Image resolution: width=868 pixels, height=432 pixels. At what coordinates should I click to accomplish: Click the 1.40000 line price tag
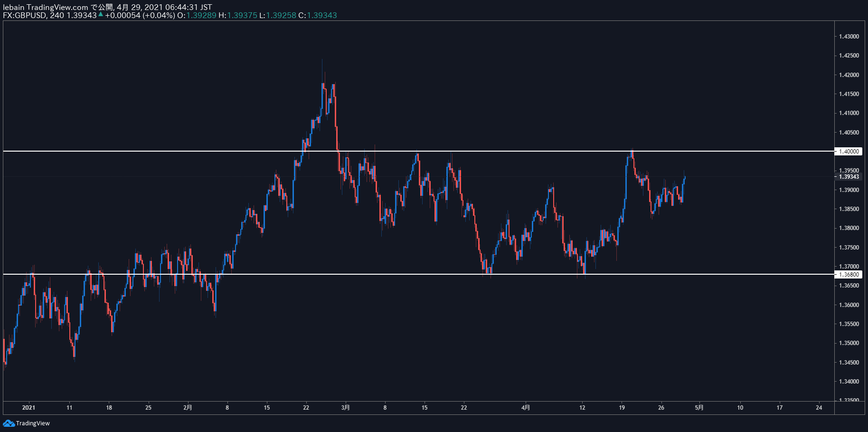pos(848,151)
